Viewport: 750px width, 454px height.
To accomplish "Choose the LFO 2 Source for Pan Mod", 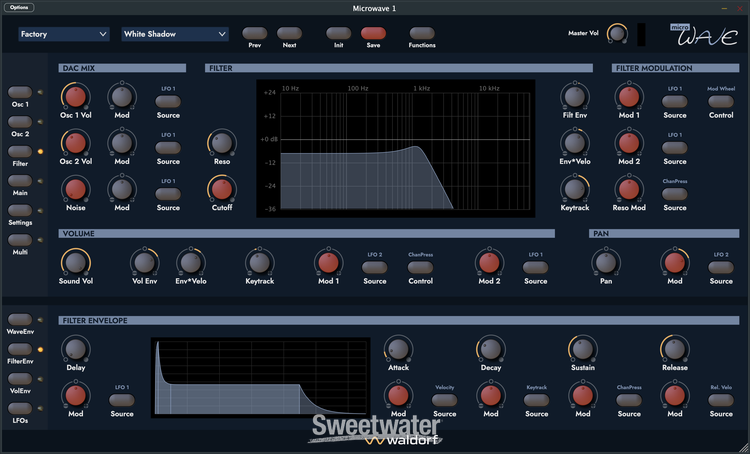I will [721, 267].
